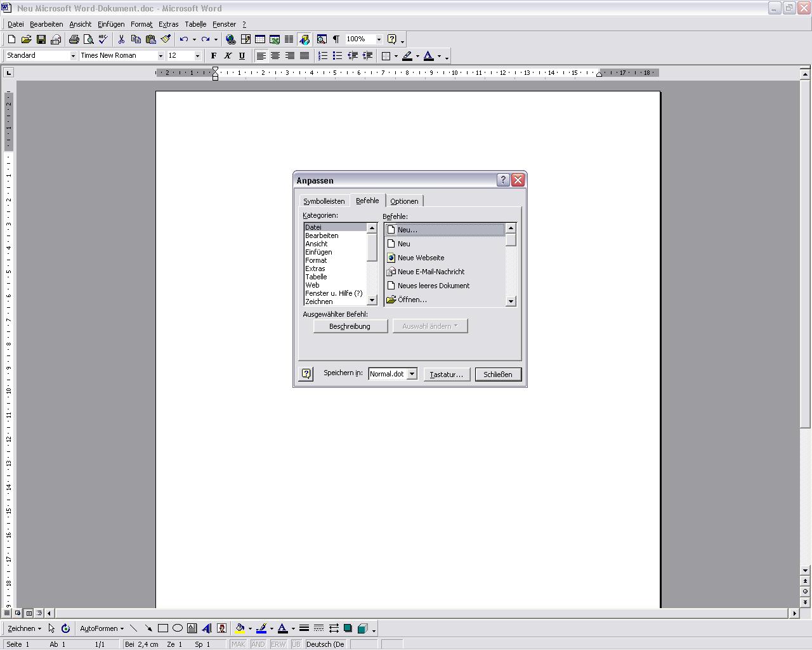
Task: Toggle centered text alignment
Action: click(x=275, y=56)
